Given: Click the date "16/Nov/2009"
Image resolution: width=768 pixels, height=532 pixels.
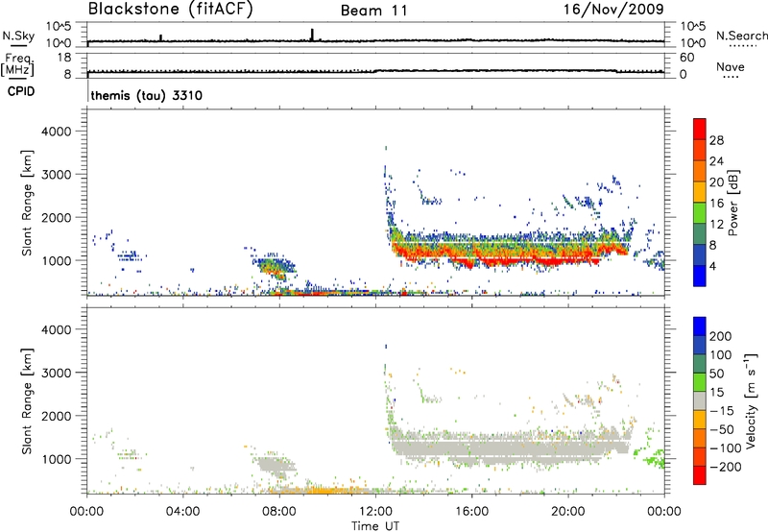Looking at the screenshot, I should coord(613,10).
